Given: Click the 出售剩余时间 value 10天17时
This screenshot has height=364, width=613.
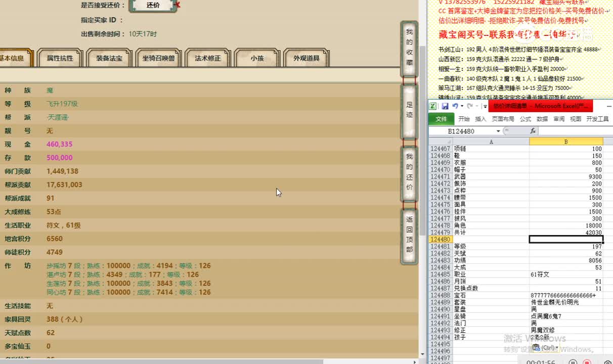Looking at the screenshot, I should (143, 34).
